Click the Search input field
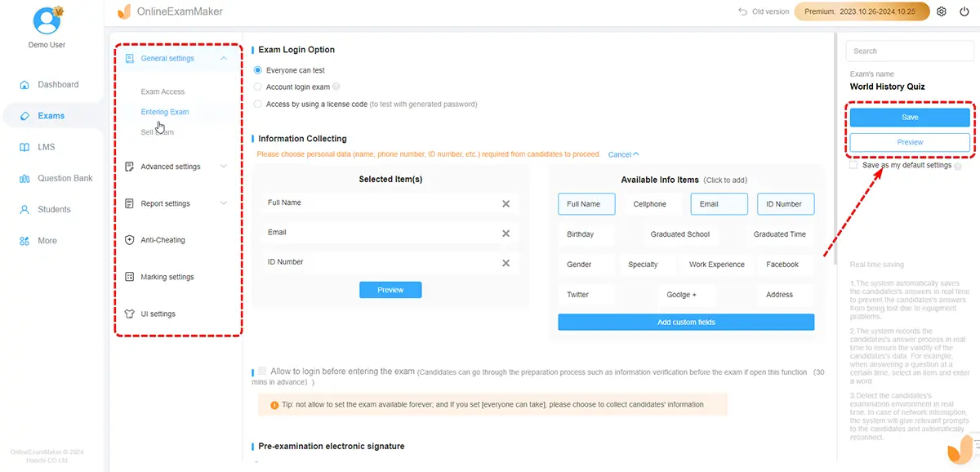Image resolution: width=980 pixels, height=472 pixels. [x=910, y=51]
